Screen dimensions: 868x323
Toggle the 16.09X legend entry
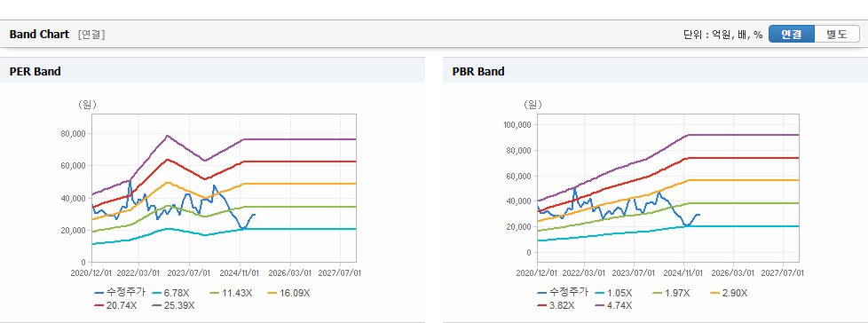tap(288, 293)
